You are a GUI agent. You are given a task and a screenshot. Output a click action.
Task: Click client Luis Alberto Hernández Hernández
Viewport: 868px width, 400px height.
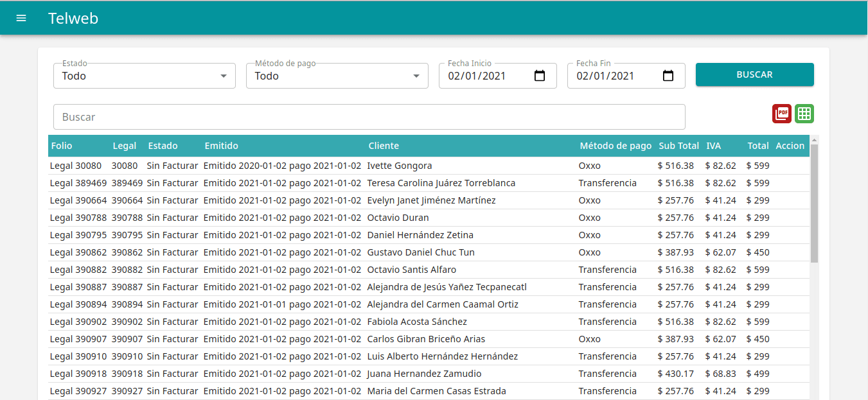pos(443,356)
